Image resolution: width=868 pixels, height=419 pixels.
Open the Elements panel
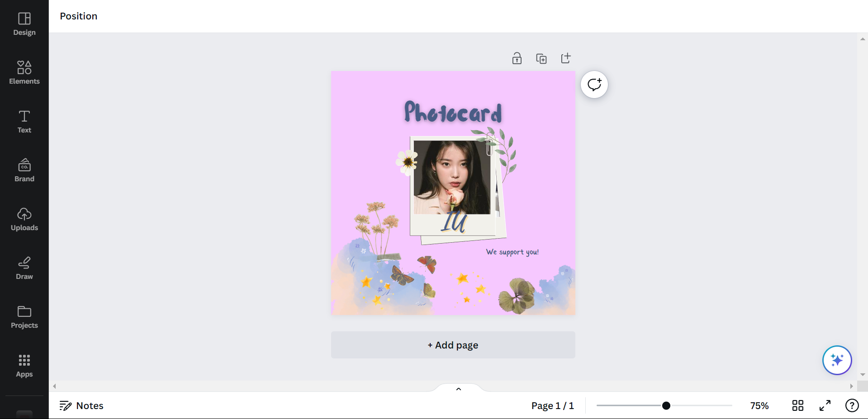pos(24,73)
